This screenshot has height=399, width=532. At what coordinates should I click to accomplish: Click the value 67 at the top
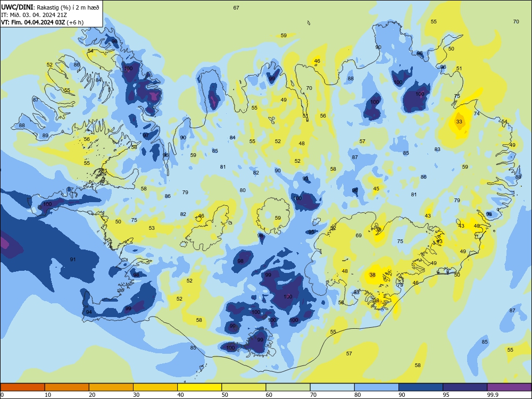coord(236,8)
